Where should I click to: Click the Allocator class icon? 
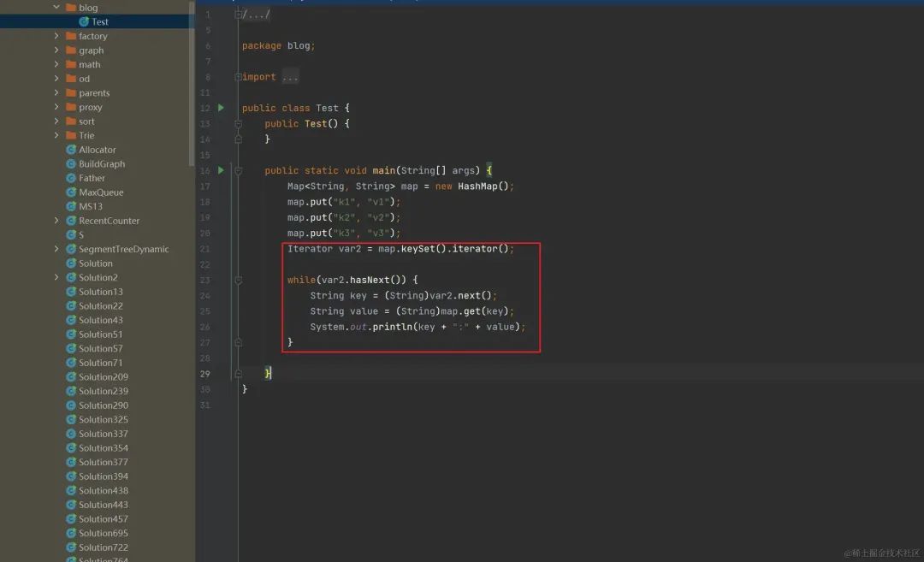pyautogui.click(x=71, y=150)
